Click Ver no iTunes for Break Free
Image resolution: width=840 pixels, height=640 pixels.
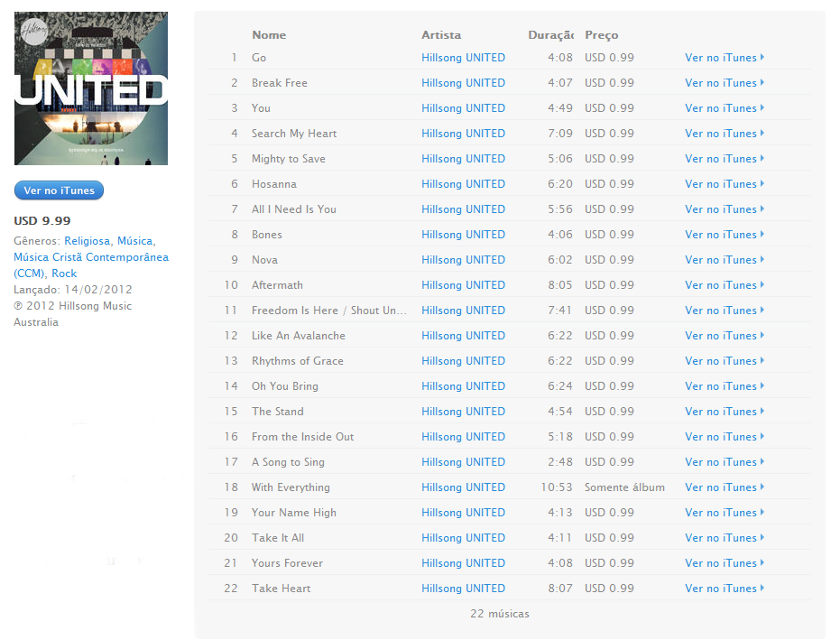click(725, 82)
